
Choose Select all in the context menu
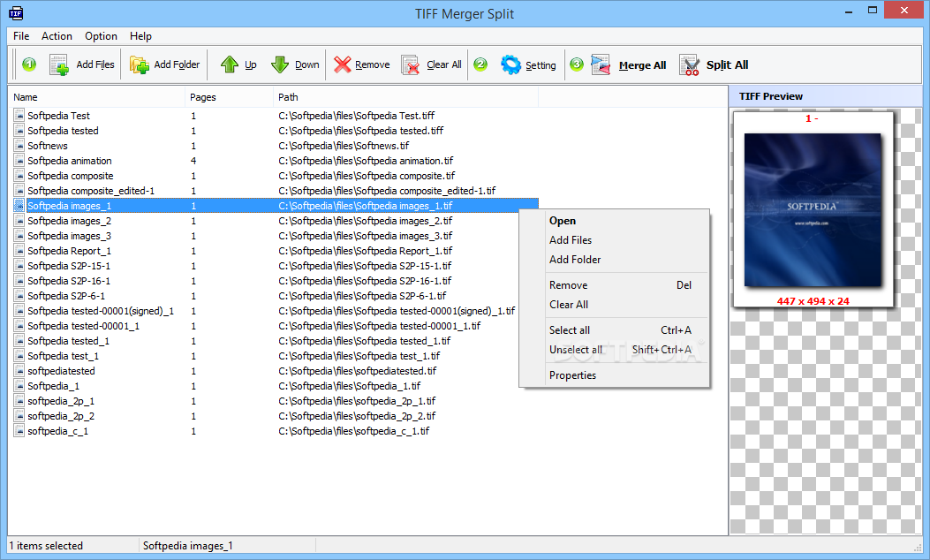(615, 330)
